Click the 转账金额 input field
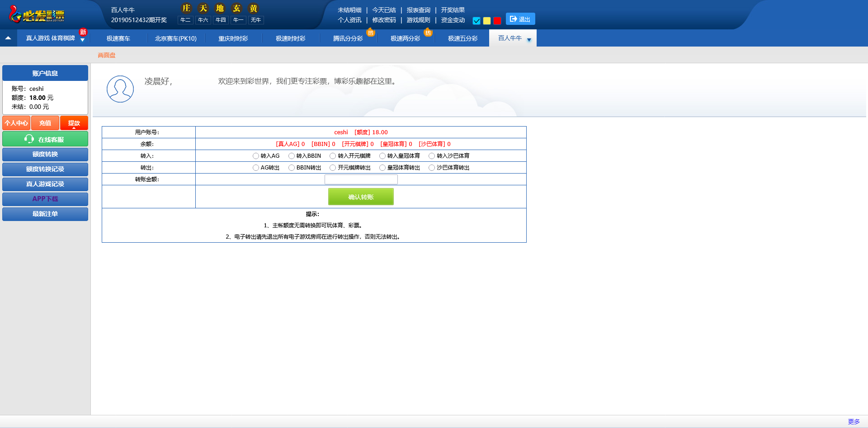 [x=361, y=179]
